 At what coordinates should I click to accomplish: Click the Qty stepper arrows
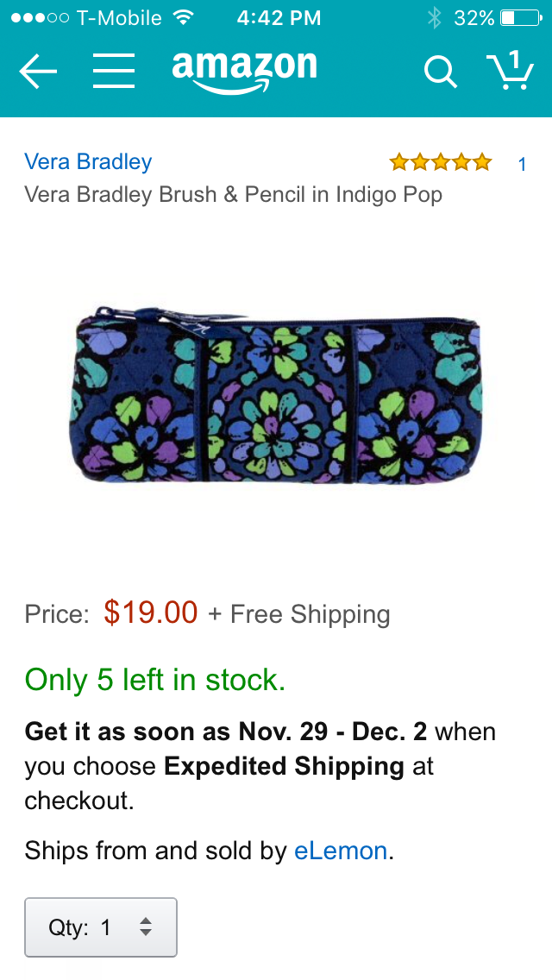[x=145, y=927]
